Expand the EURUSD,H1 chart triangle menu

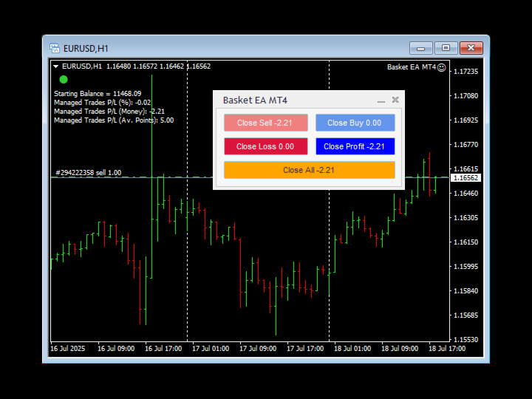[x=56, y=66]
